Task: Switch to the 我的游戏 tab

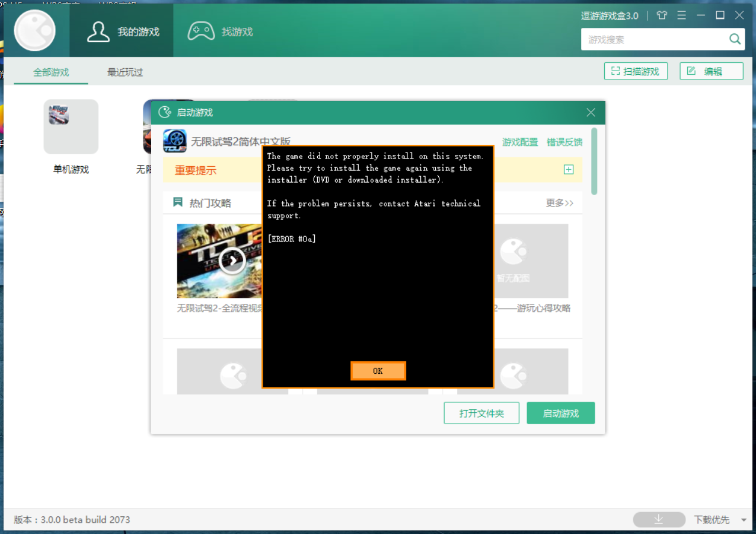Action: 122,31
